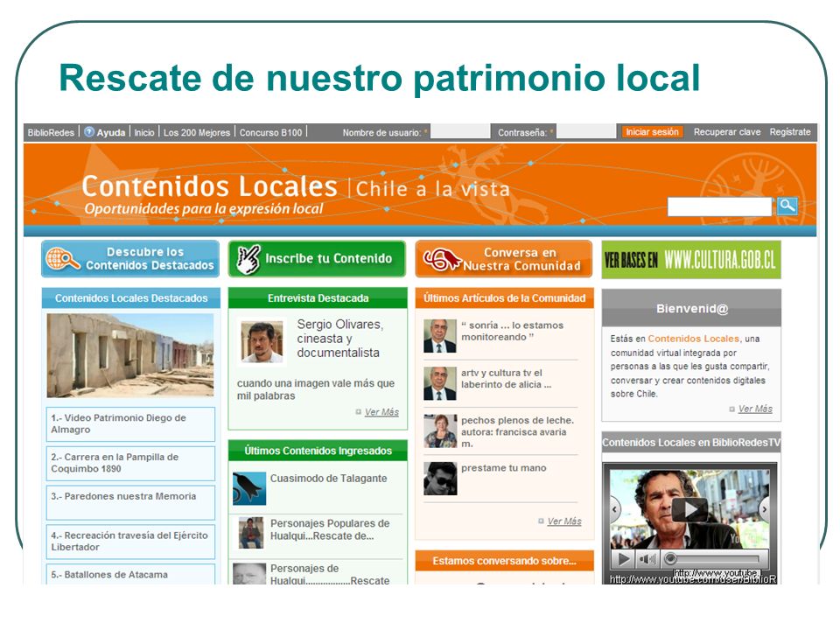
Task: Click the Iniciar sesión button
Action: [x=652, y=132]
